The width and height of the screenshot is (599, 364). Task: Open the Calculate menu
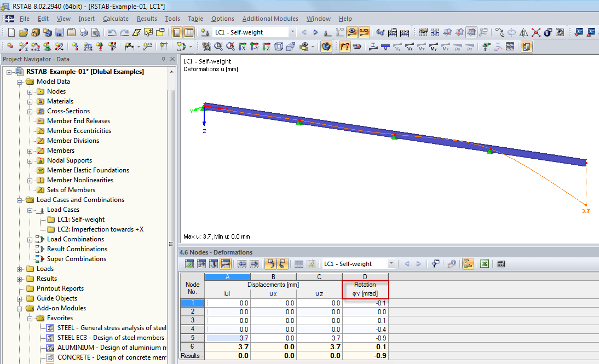click(x=116, y=19)
